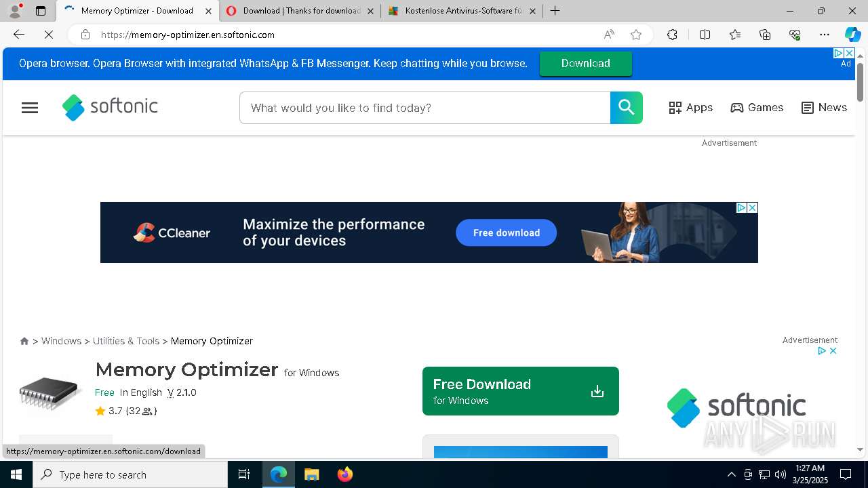Toggle the Split screen icon
868x488 pixels.
coord(705,35)
